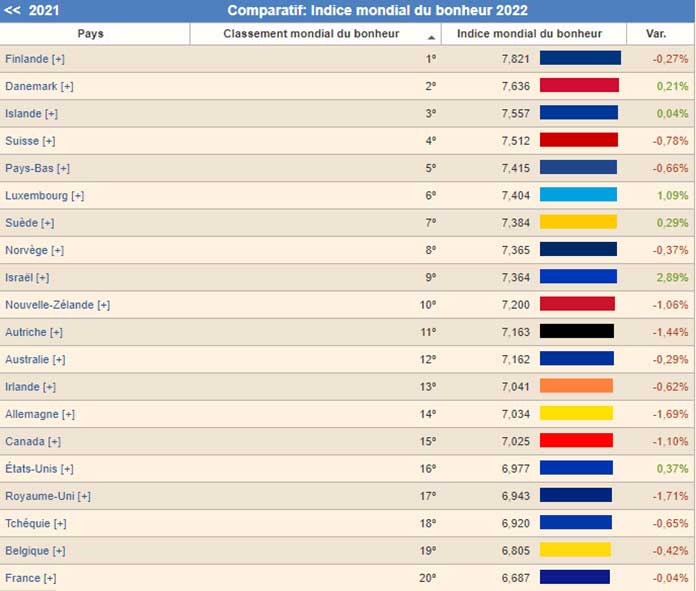The image size is (696, 591).
Task: Expand Royaume-Uni [+] details
Action: (84, 496)
